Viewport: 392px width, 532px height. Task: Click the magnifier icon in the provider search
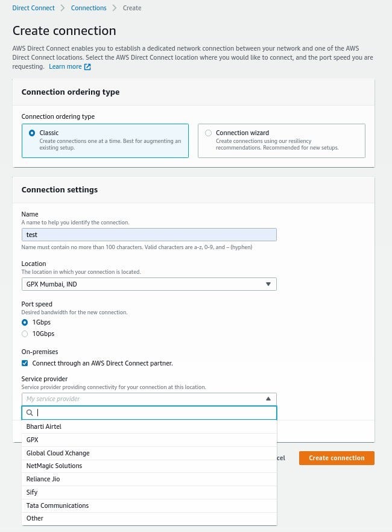point(29,413)
